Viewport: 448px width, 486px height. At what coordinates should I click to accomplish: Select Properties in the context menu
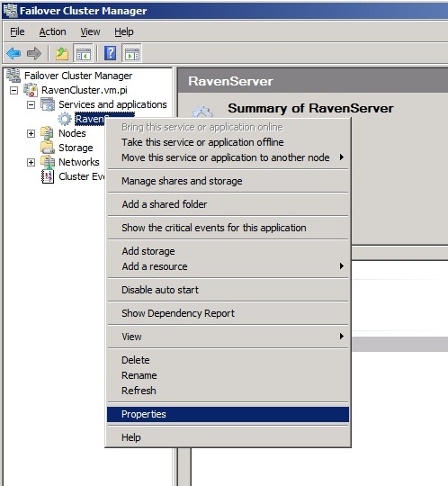(228, 414)
